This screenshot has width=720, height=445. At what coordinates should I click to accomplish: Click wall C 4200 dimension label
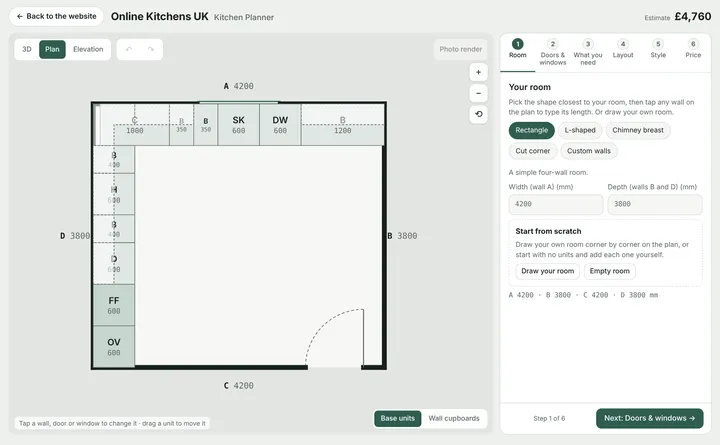(x=238, y=386)
